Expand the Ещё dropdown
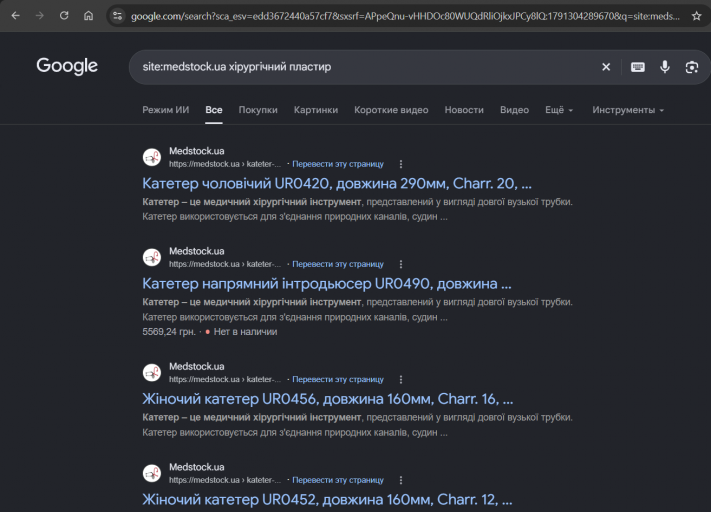 click(559, 110)
